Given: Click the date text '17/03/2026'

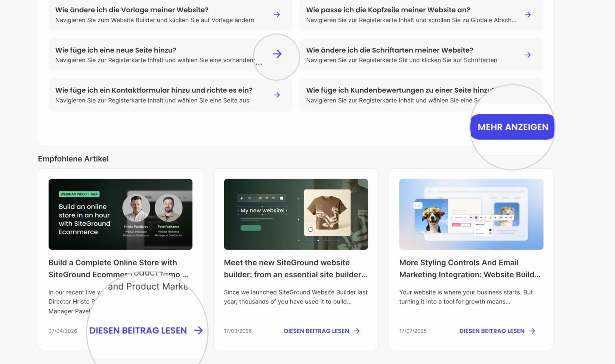Looking at the screenshot, I should pyautogui.click(x=238, y=331).
